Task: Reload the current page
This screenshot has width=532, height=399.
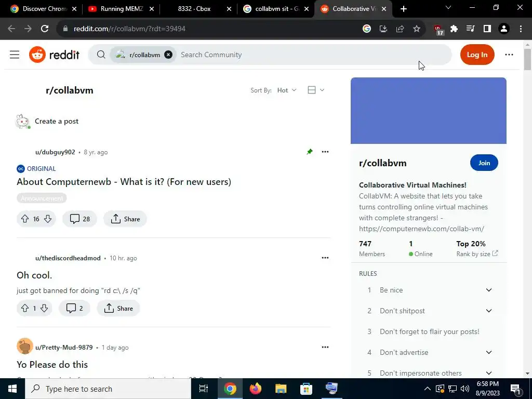Action: 45,29
